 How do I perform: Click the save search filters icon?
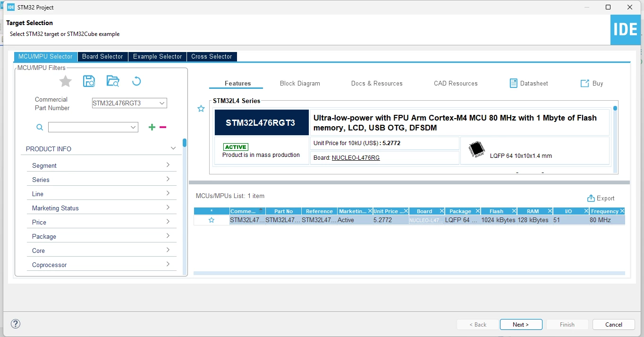click(x=89, y=81)
